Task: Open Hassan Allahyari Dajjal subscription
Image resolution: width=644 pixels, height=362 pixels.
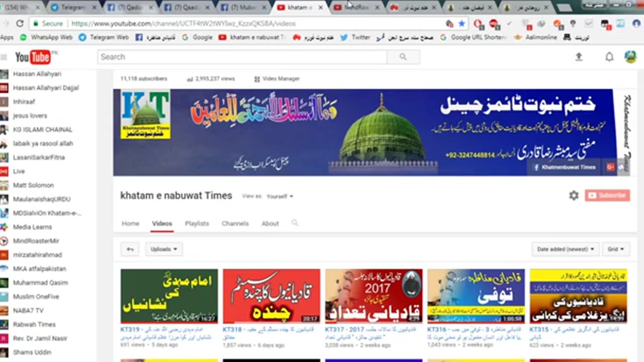Action: click(x=46, y=88)
